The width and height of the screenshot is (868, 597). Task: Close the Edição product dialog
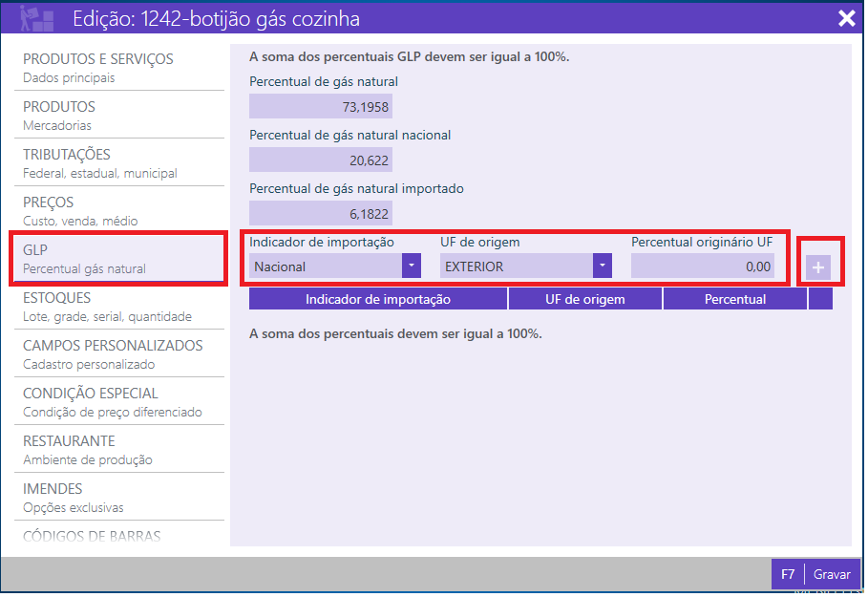pyautogui.click(x=846, y=18)
